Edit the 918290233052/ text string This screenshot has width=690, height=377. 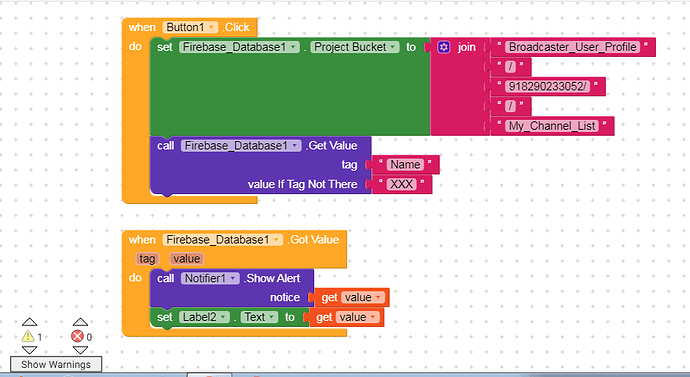point(547,86)
